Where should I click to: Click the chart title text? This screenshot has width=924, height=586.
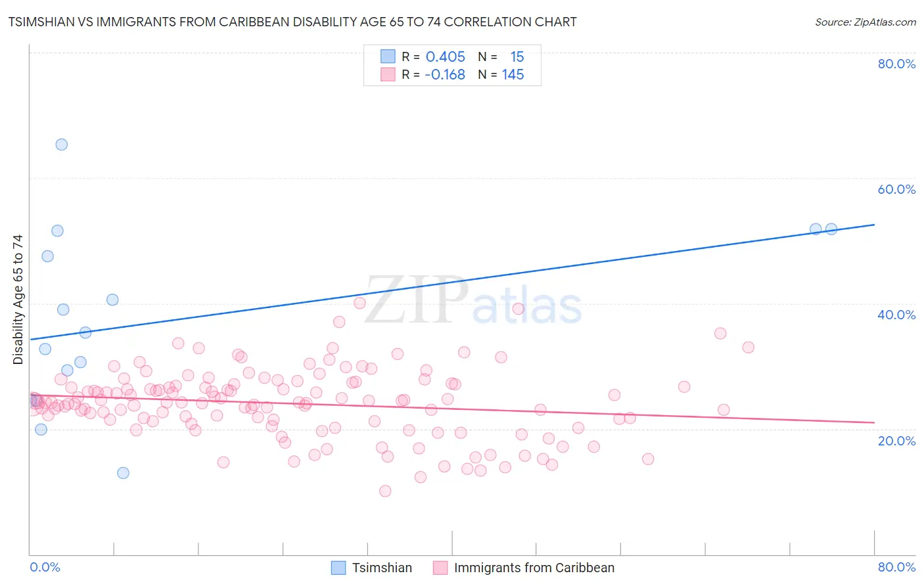point(292,22)
